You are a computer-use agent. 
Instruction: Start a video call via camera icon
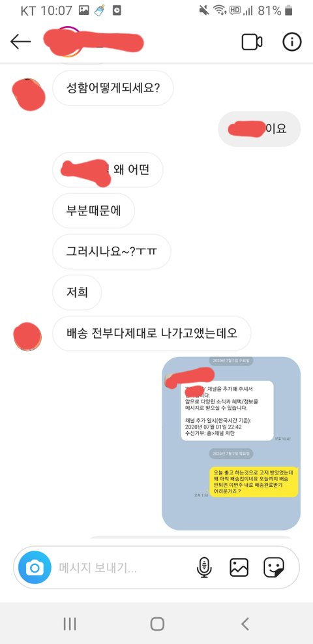coord(252,42)
